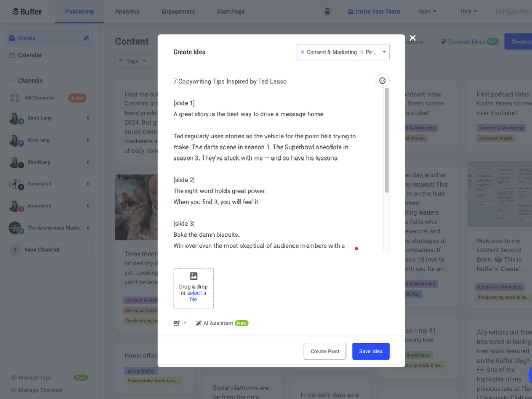532x399 pixels.
Task: Click the spreadsheet thumbnail on the right card
Action: point(500,194)
